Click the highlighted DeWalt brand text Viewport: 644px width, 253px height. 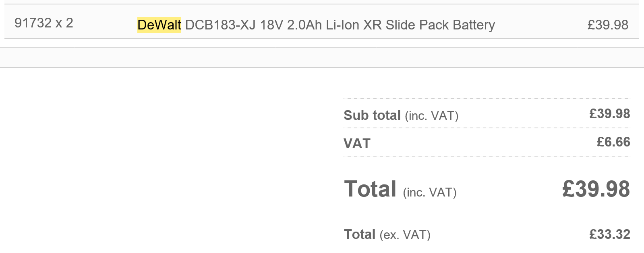(x=159, y=25)
